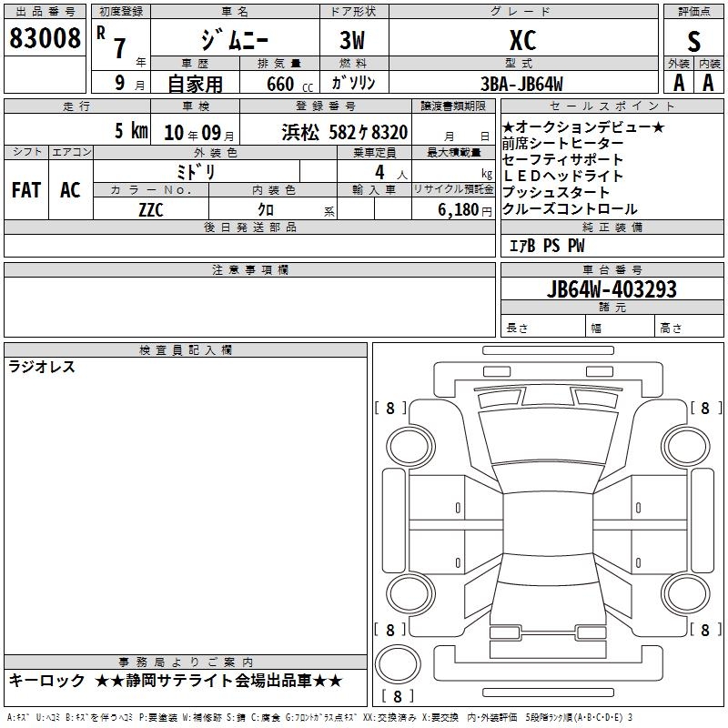Click the recycle deposit 6,180円
Viewport: 728px width, 728px height.
pos(465,210)
